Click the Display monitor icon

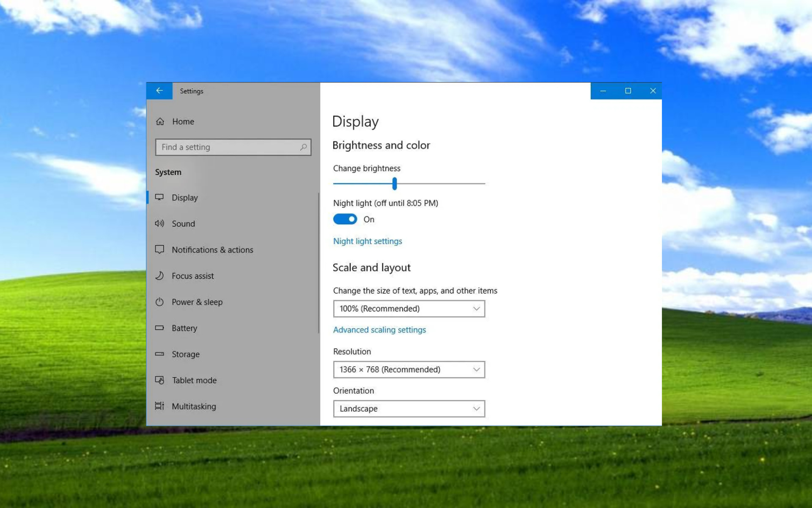click(x=159, y=197)
